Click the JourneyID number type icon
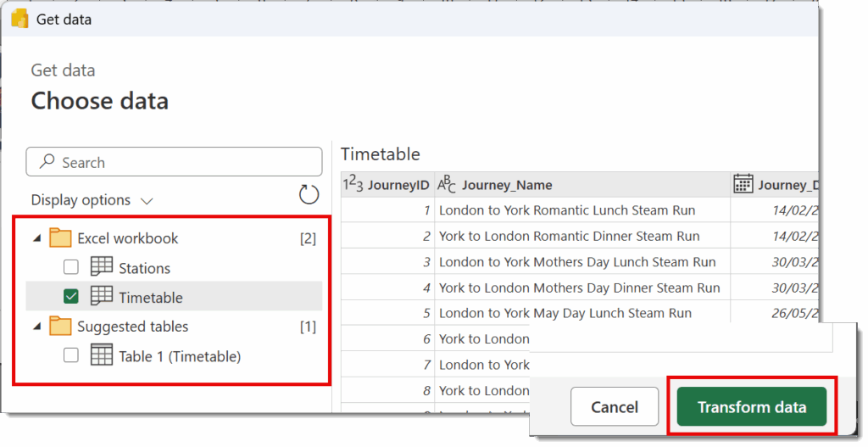This screenshot has width=868, height=447. click(353, 184)
